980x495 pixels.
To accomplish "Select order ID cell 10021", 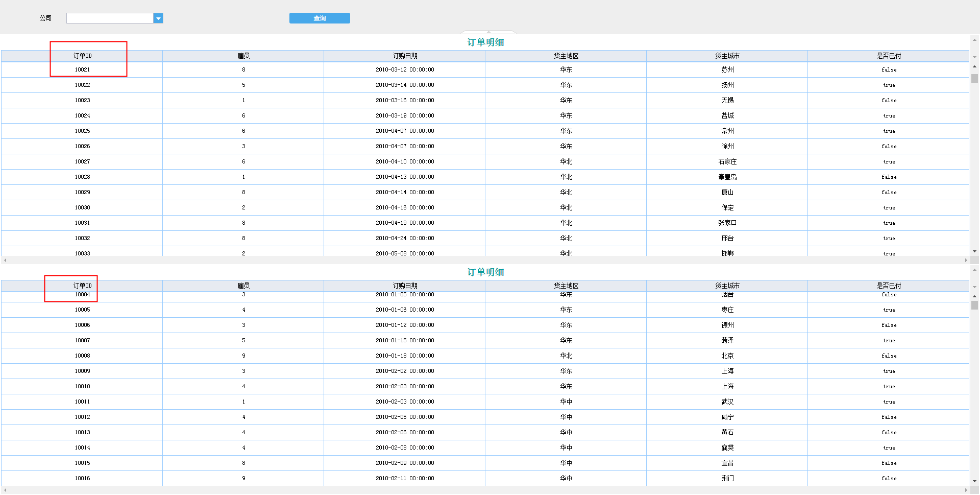I will pyautogui.click(x=82, y=69).
